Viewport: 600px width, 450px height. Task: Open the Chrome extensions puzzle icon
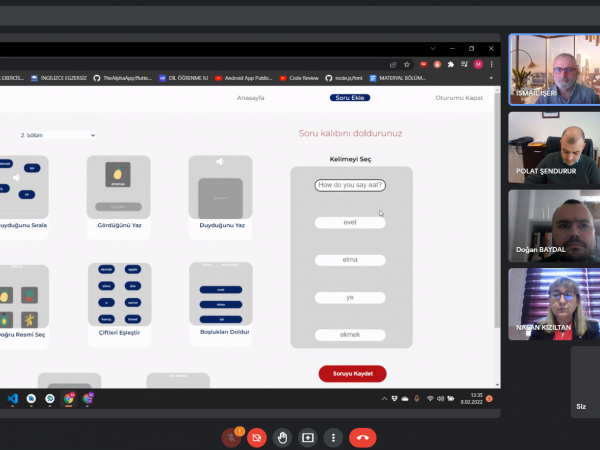click(x=451, y=64)
